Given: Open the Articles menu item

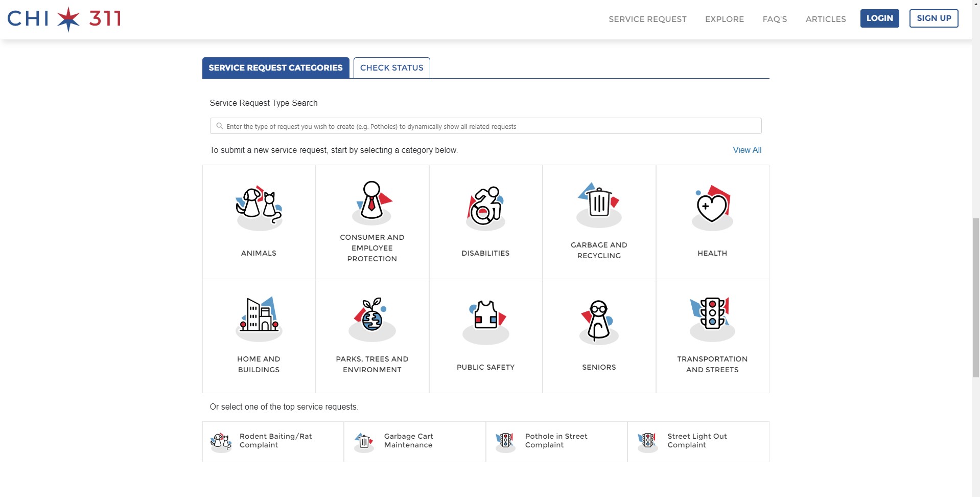Looking at the screenshot, I should pyautogui.click(x=826, y=19).
